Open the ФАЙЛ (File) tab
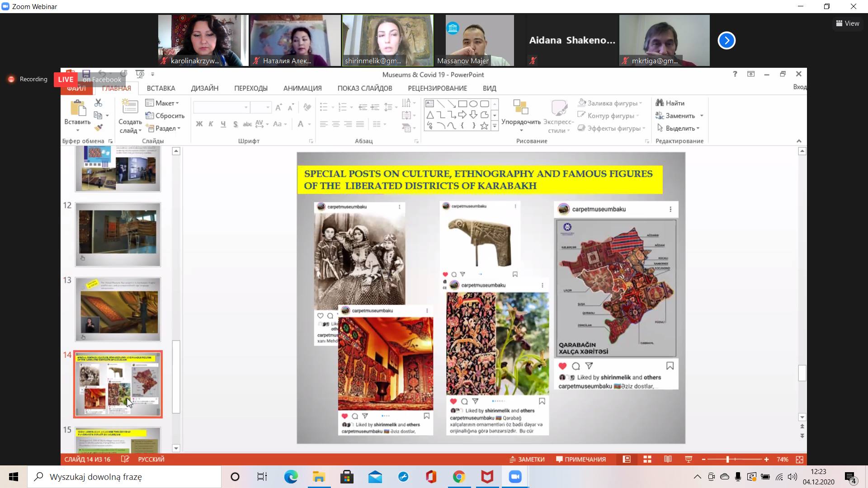This screenshot has height=488, width=868. [x=76, y=88]
